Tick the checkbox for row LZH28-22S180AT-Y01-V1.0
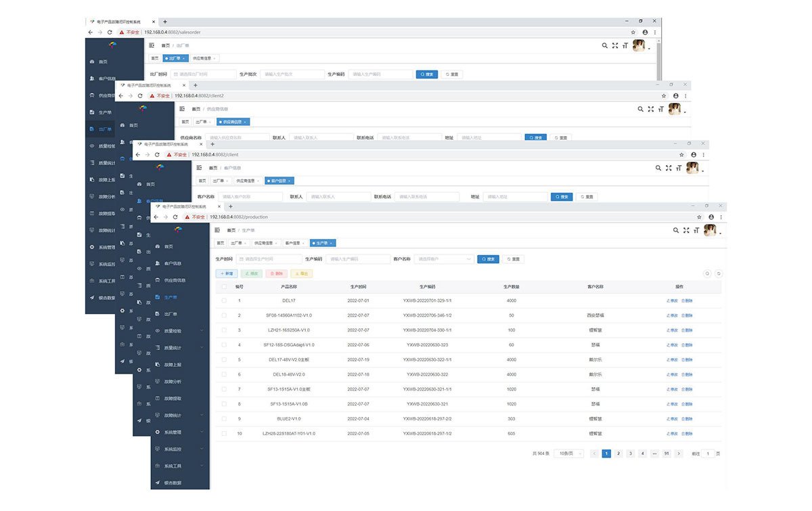This screenshot has height=511, width=812. [x=224, y=433]
